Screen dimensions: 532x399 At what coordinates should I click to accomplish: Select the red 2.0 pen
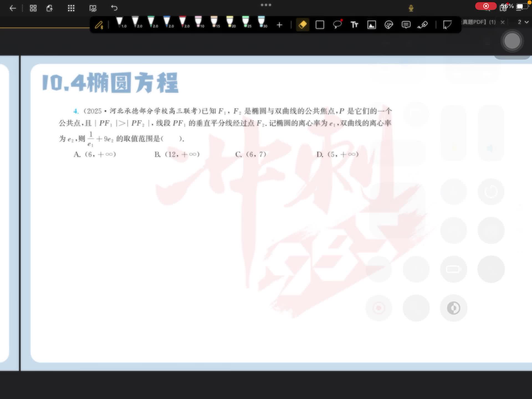(x=183, y=22)
